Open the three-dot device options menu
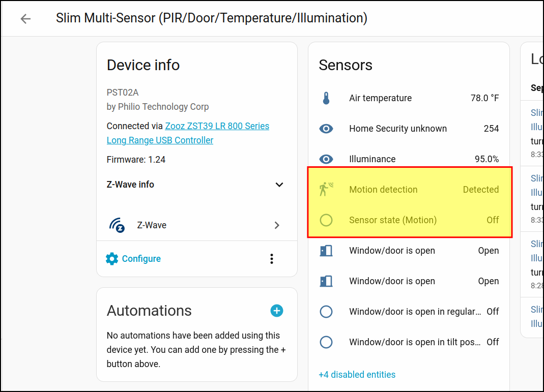 click(272, 259)
